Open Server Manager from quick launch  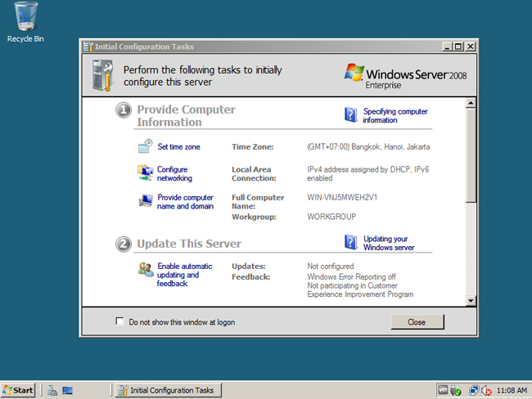[x=52, y=391]
